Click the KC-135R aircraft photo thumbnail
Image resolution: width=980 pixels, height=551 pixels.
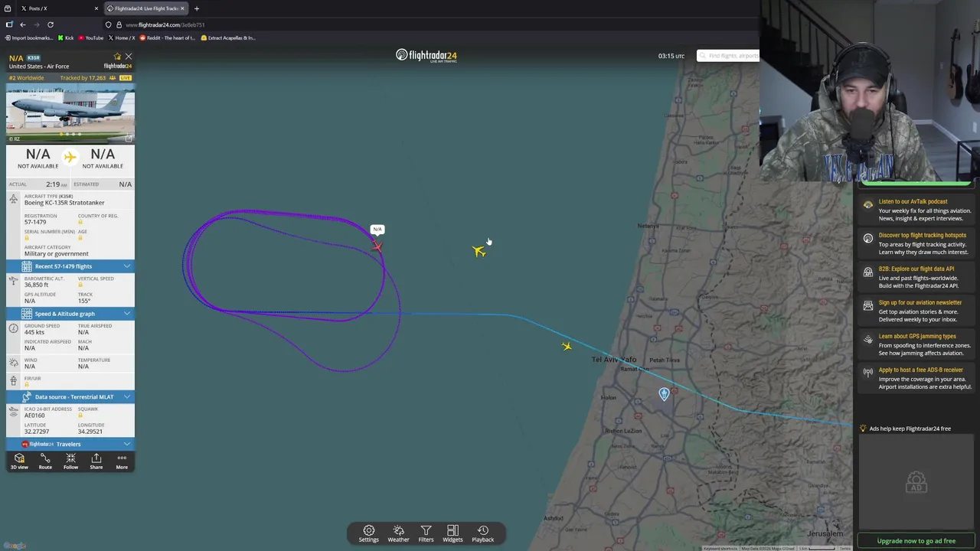[70, 113]
